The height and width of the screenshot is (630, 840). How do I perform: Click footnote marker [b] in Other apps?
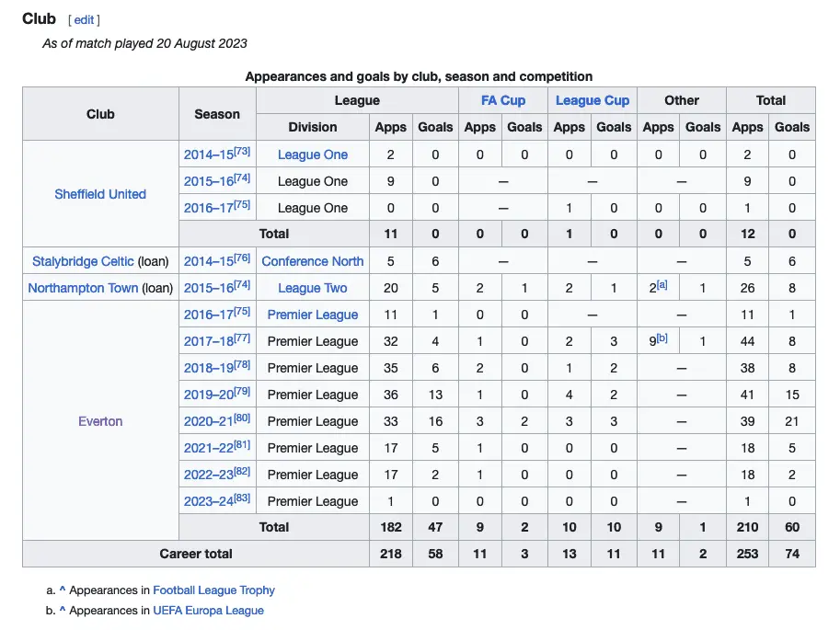tap(662, 338)
